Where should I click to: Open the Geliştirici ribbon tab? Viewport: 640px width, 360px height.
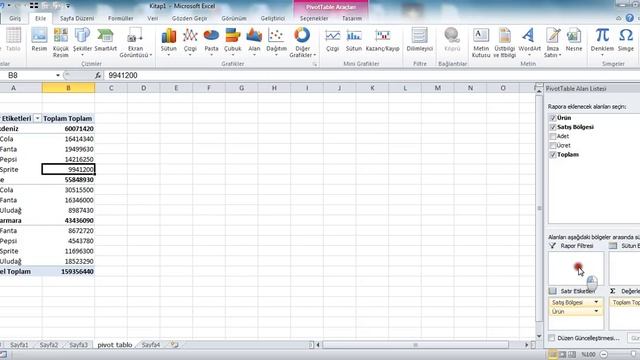click(x=273, y=18)
